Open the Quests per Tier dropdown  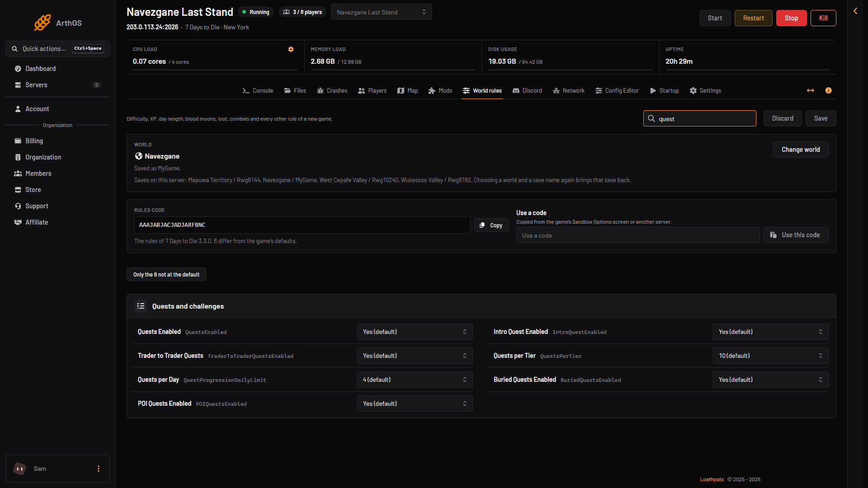tap(771, 356)
